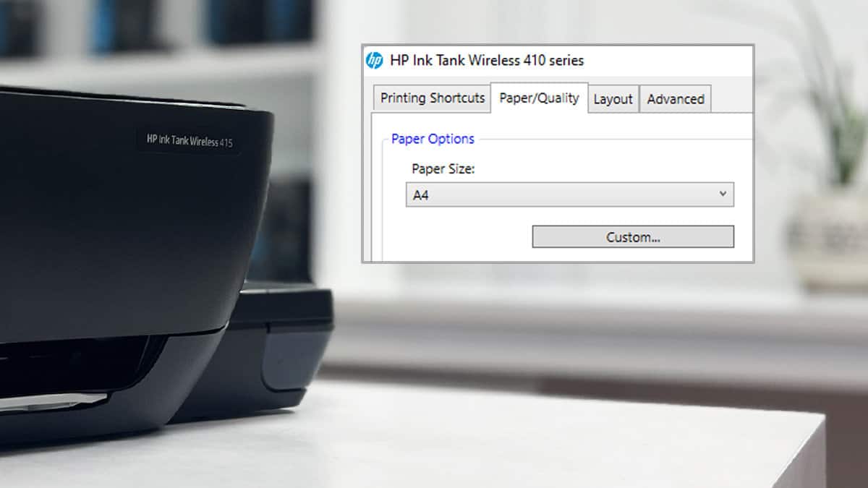The width and height of the screenshot is (868, 488).
Task: Open custom paper size settings
Action: 633,236
